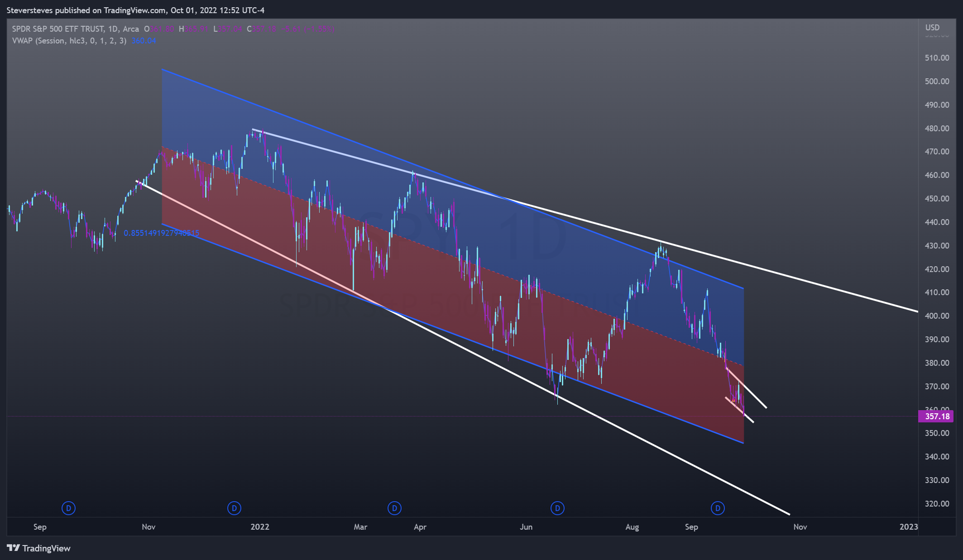Image resolution: width=963 pixels, height=560 pixels.
Task: Click the 460.00 price axis label
Action: [937, 175]
